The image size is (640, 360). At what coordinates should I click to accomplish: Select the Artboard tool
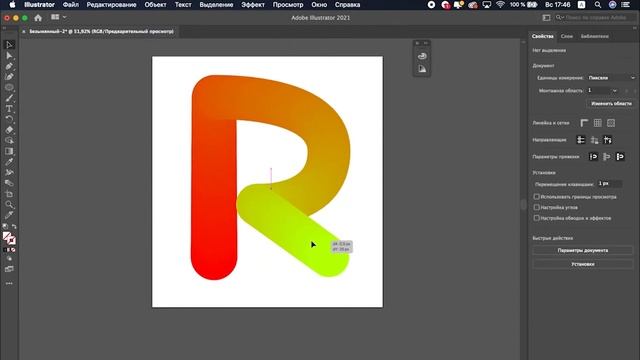(9, 194)
